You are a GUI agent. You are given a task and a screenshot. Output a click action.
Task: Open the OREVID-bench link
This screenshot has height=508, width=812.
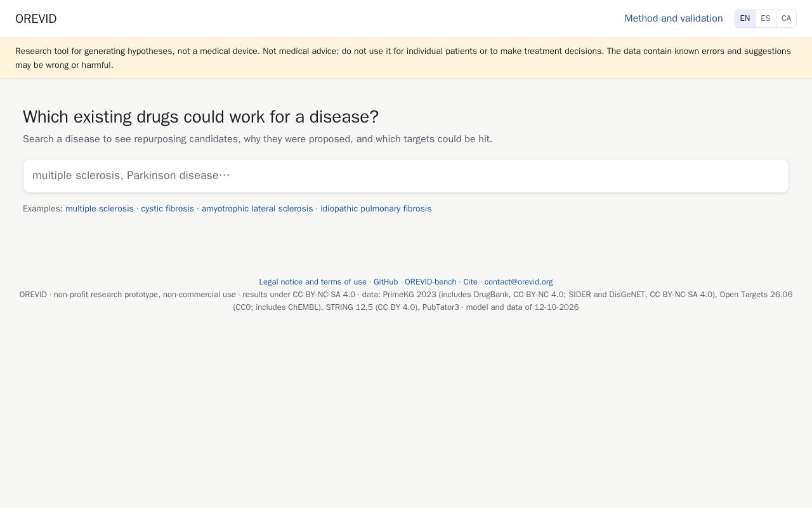point(430,282)
